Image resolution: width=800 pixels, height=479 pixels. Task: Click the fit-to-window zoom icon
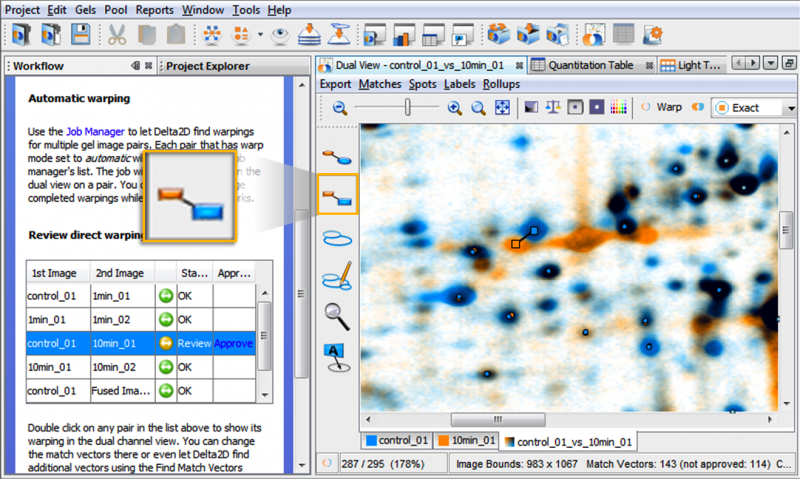coord(502,107)
